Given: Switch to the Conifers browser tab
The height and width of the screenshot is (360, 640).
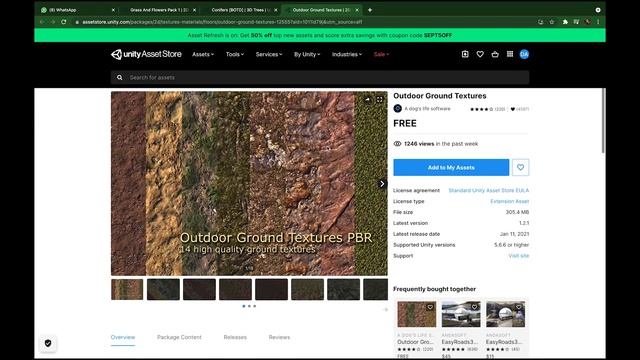Looking at the screenshot, I should (x=241, y=10).
